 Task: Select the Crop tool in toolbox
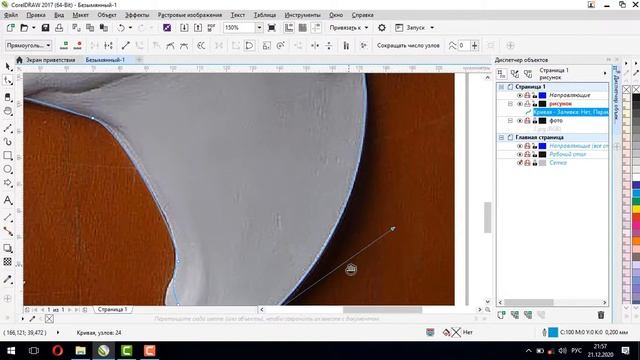point(8,98)
